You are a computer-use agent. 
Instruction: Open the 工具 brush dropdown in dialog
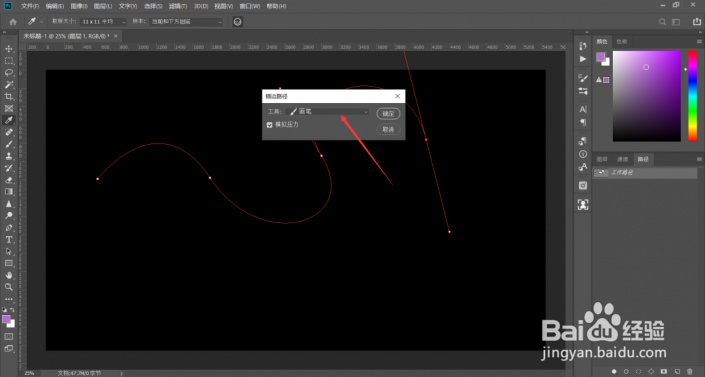pyautogui.click(x=327, y=112)
